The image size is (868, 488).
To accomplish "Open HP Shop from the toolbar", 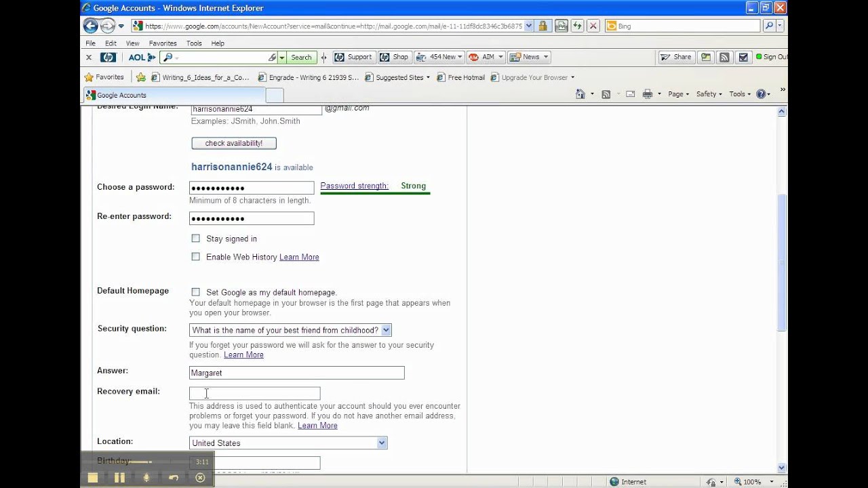I will coord(395,58).
